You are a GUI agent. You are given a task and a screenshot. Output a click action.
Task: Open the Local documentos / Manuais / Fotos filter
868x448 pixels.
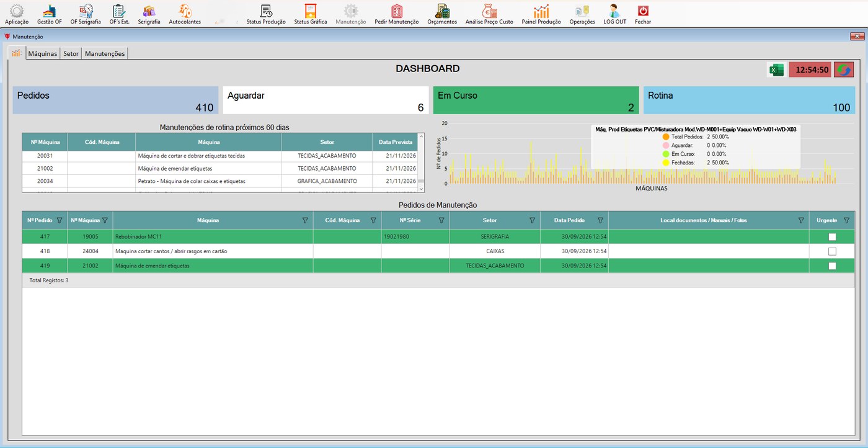click(801, 220)
